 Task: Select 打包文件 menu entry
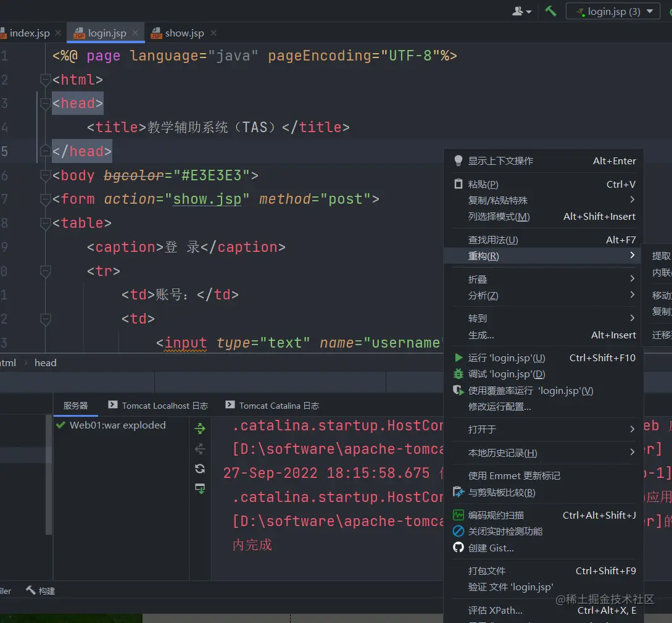point(544,571)
